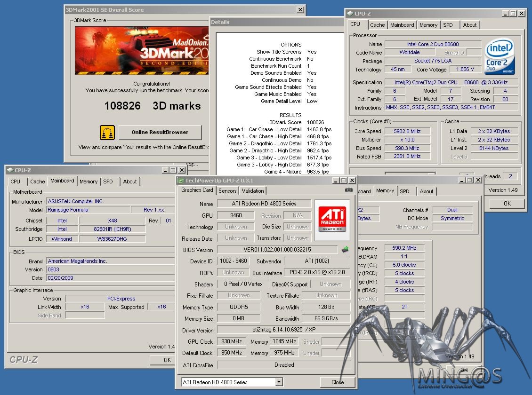This screenshot has height=395, width=532.
Task: Click the CPU-Z title icon in top-right window
Action: pos(350,14)
